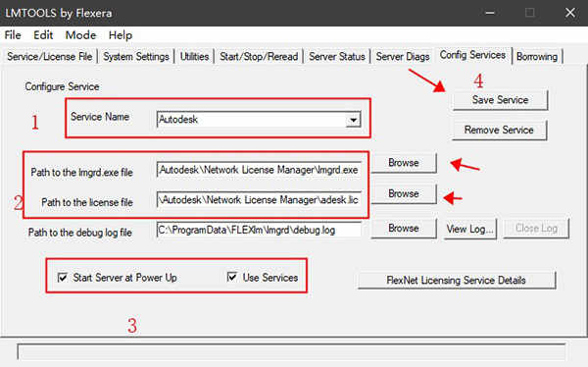Open View Log button
The width and height of the screenshot is (588, 367).
tap(469, 229)
